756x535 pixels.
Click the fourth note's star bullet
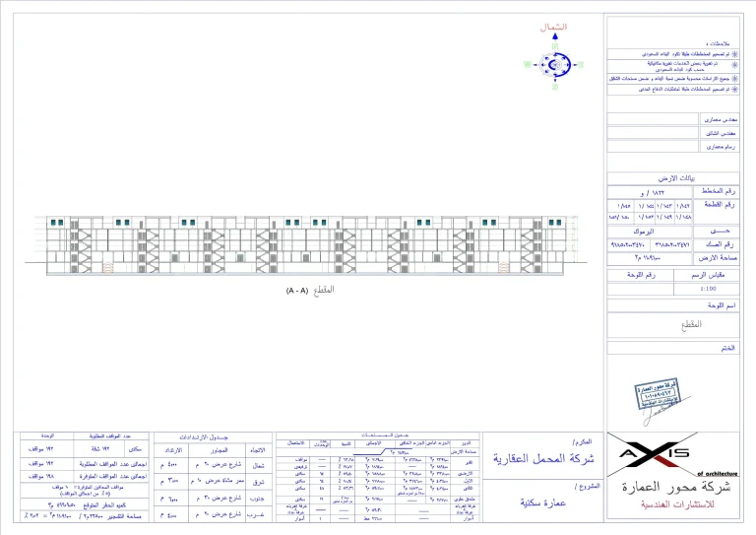[733, 89]
